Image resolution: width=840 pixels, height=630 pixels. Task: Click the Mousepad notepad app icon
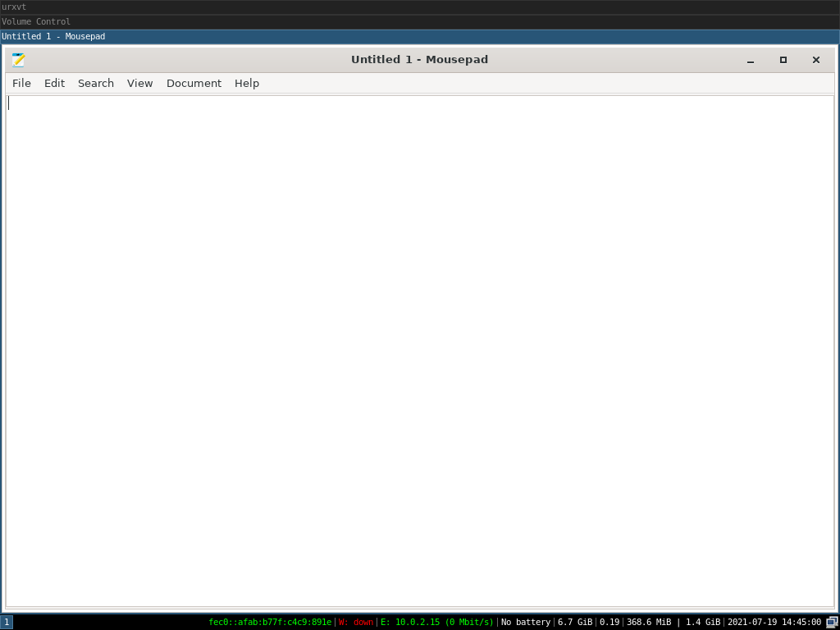[18, 60]
